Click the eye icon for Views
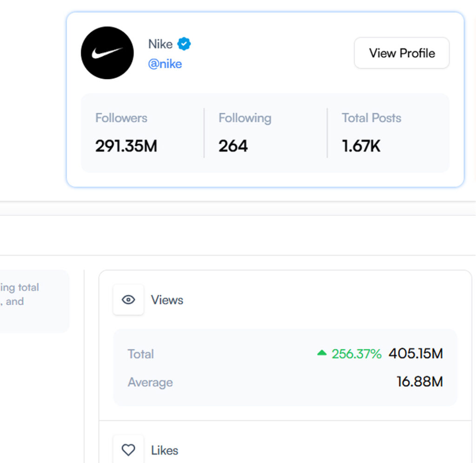 point(128,300)
